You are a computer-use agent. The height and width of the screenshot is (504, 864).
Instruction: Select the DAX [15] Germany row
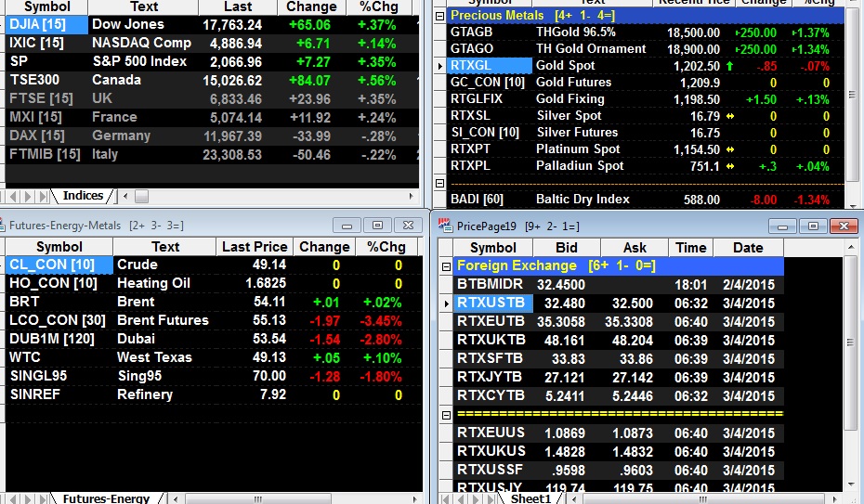pyautogui.click(x=212, y=136)
